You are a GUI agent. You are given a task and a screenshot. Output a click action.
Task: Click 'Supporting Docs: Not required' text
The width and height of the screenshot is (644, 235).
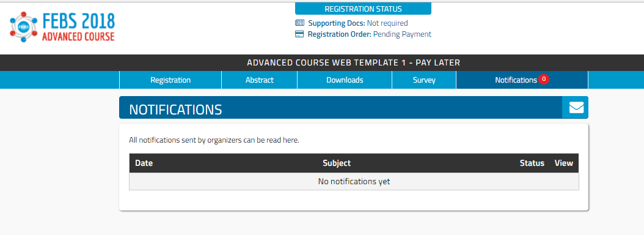(357, 23)
